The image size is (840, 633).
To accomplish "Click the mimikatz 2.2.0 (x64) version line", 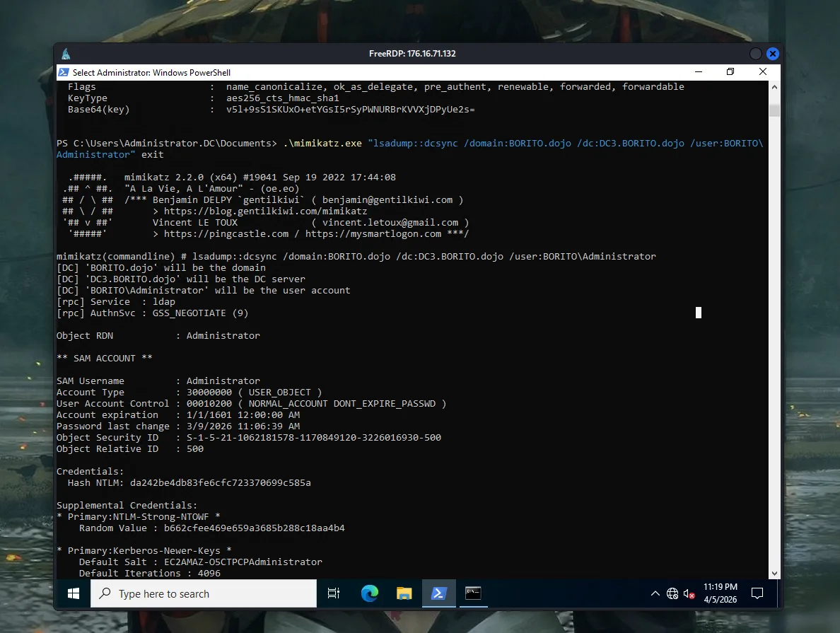I will tap(259, 178).
